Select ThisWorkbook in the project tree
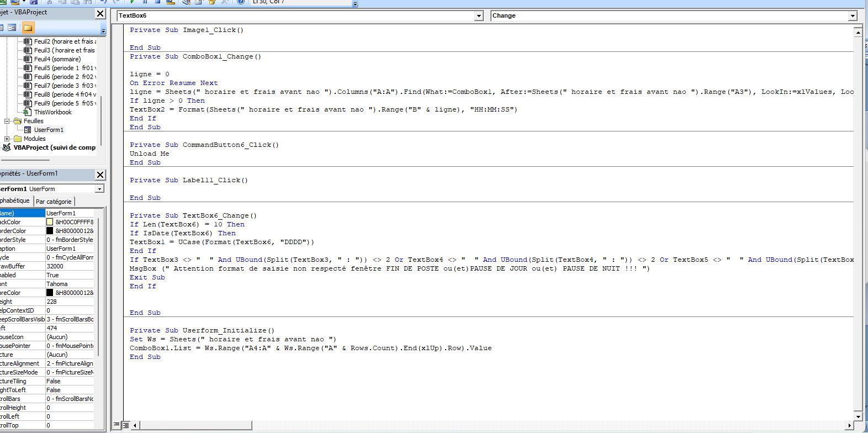The image size is (868, 433). click(52, 112)
